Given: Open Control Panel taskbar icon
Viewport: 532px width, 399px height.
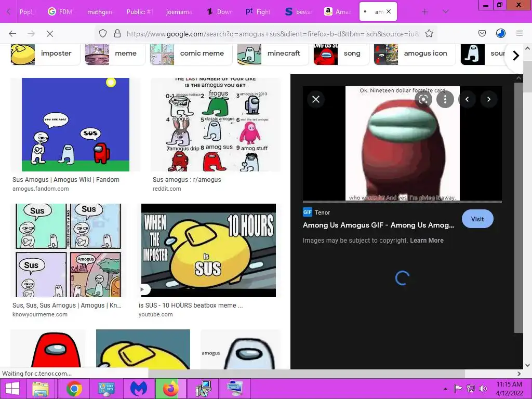Looking at the screenshot, I should coord(107,389).
